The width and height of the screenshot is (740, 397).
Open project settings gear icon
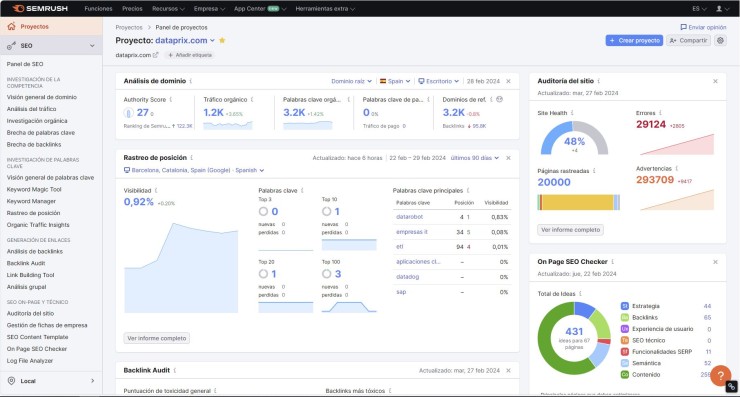pos(720,41)
